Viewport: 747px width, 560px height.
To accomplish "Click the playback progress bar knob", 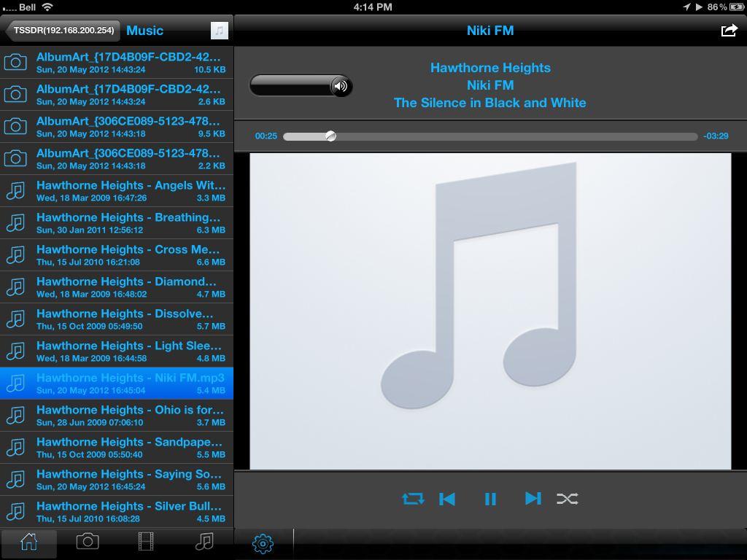I will (x=330, y=136).
